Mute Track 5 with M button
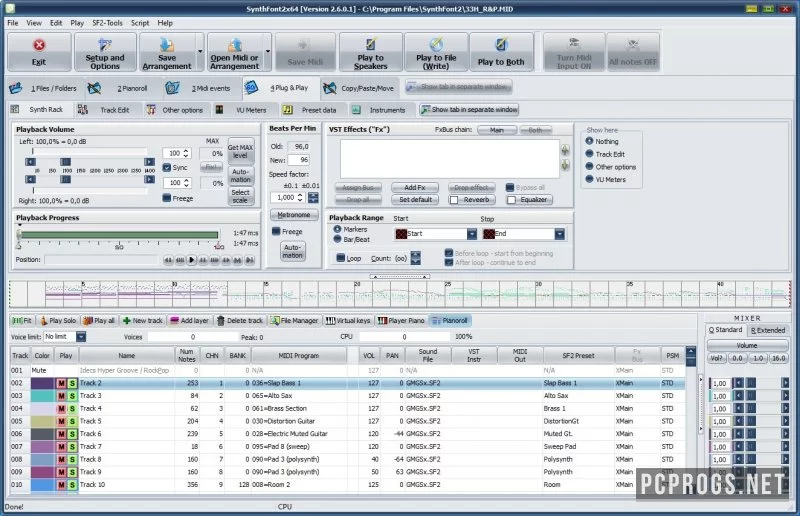This screenshot has height=516, width=800. click(62, 422)
